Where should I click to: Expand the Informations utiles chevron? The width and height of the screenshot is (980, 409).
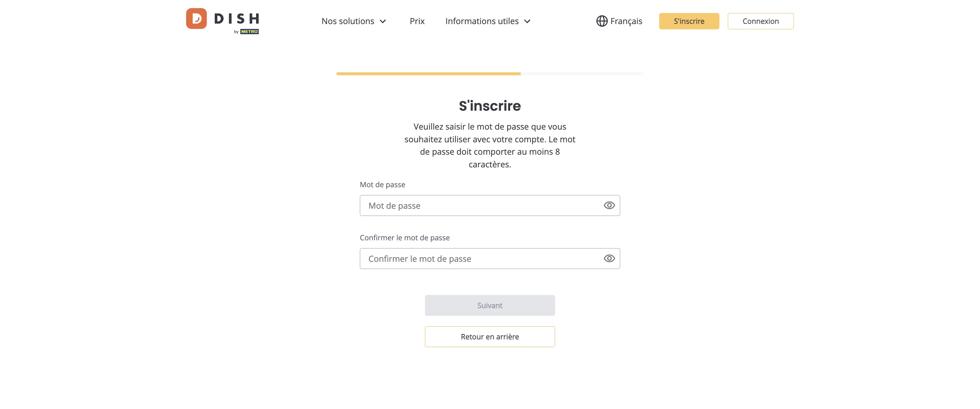[x=527, y=21]
